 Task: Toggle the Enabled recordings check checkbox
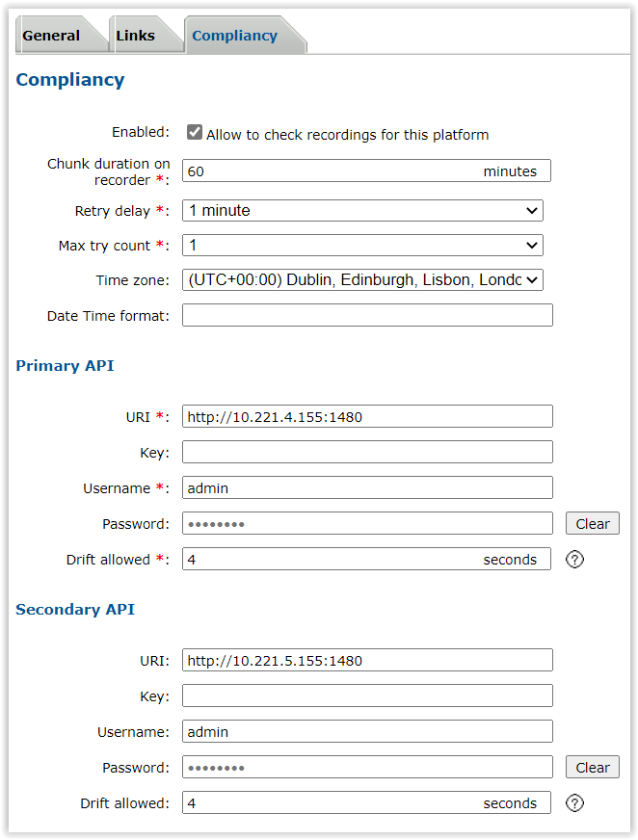point(194,132)
